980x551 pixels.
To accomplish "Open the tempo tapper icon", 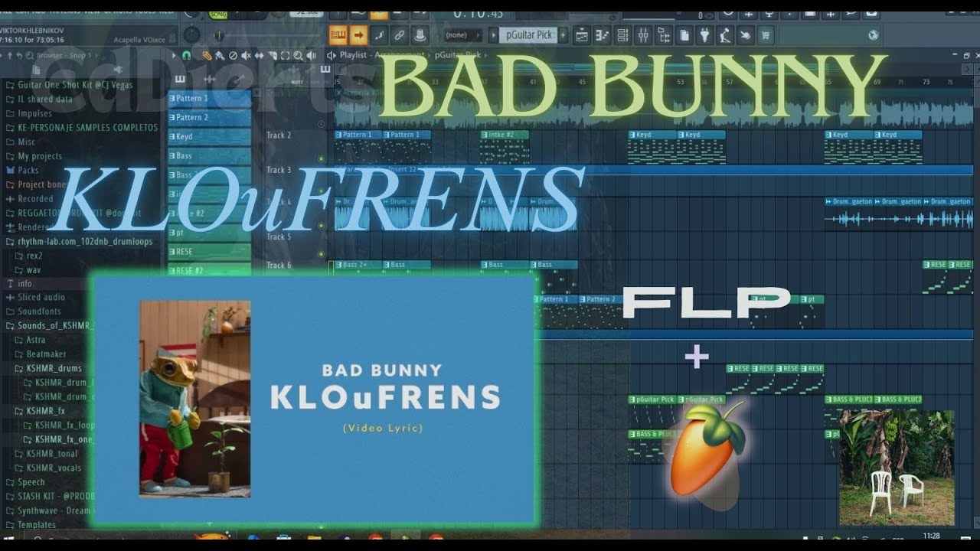I will (724, 35).
